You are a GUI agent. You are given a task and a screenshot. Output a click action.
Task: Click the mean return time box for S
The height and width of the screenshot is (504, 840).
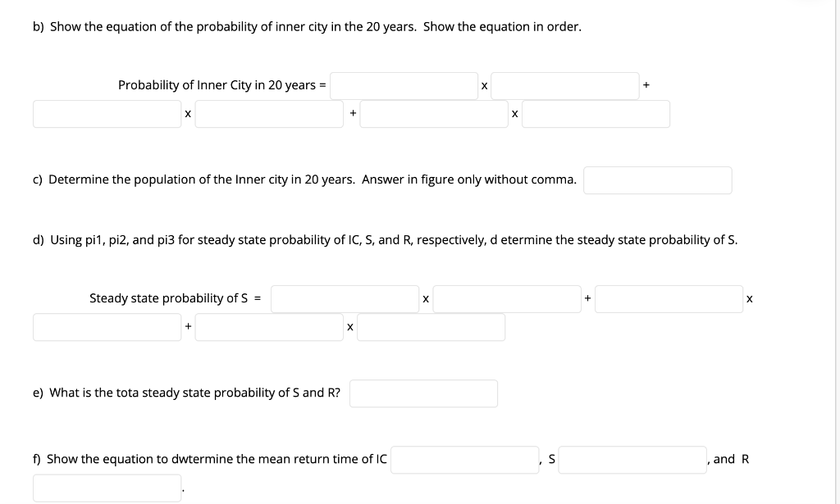pyautogui.click(x=632, y=460)
